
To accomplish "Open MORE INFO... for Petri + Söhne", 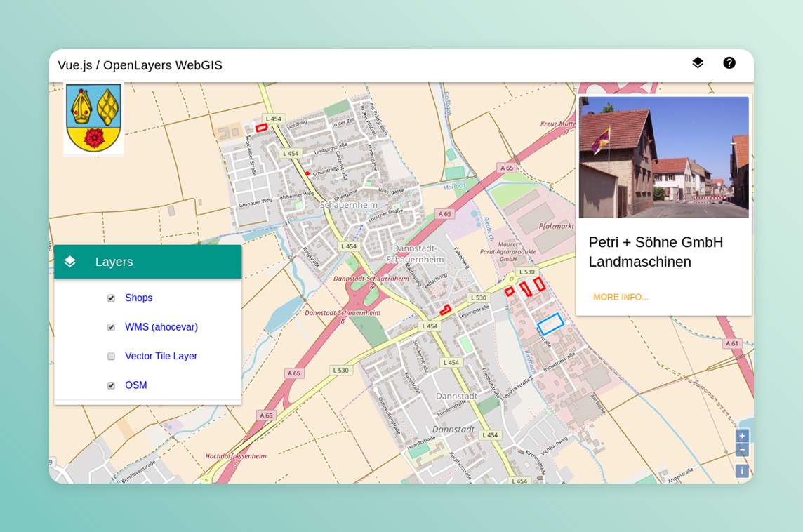I will click(x=620, y=297).
